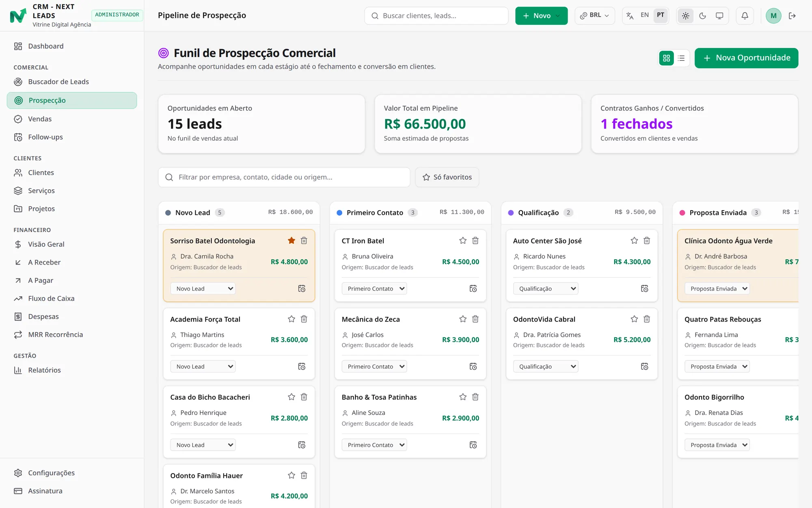812x508 pixels.
Task: Open the BRL currency dropdown
Action: point(595,16)
